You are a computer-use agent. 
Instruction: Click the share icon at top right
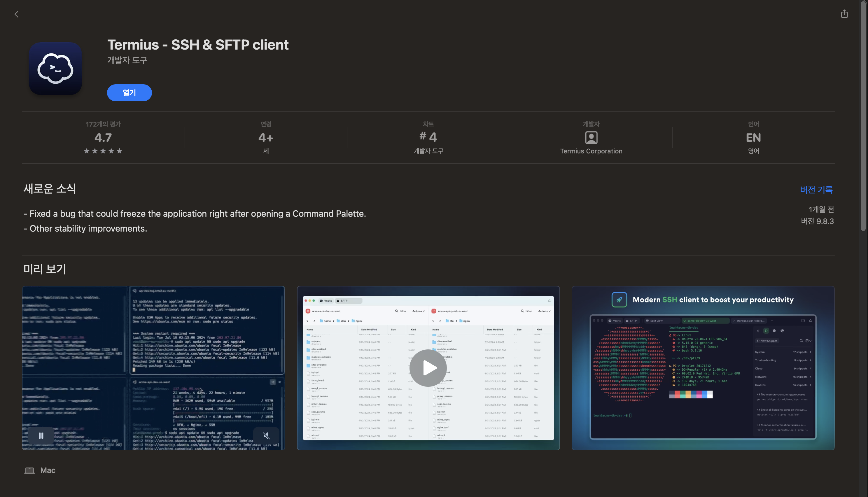tap(844, 14)
